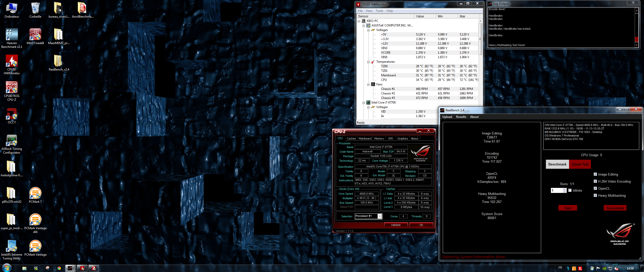Click the Screenshot button in RealBench
The height and width of the screenshot is (272, 644).
(615, 208)
